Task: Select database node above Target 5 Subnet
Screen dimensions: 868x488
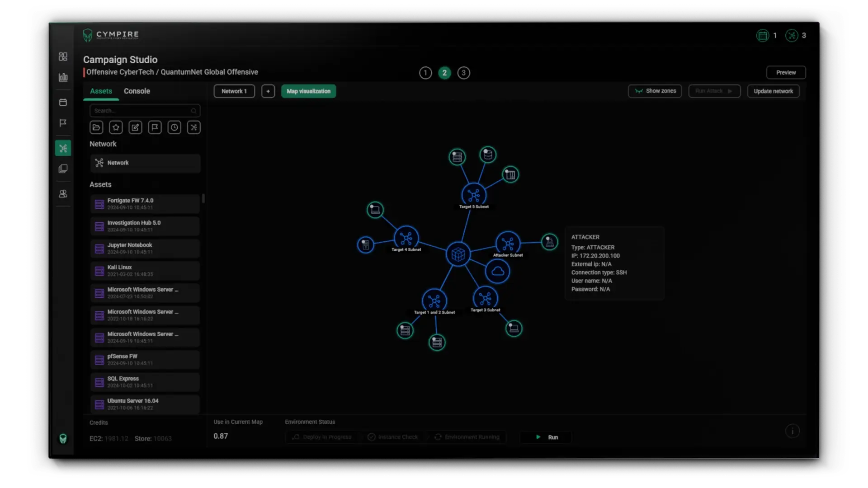Action: [487, 155]
